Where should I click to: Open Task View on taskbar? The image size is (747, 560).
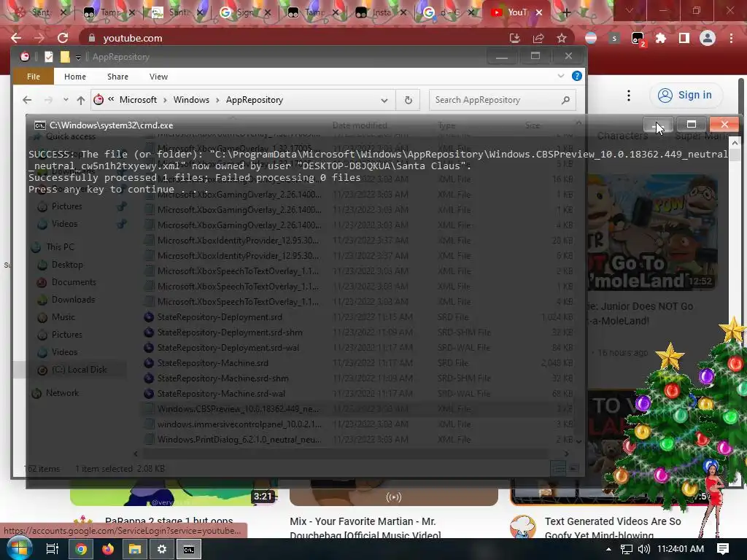coord(52,549)
